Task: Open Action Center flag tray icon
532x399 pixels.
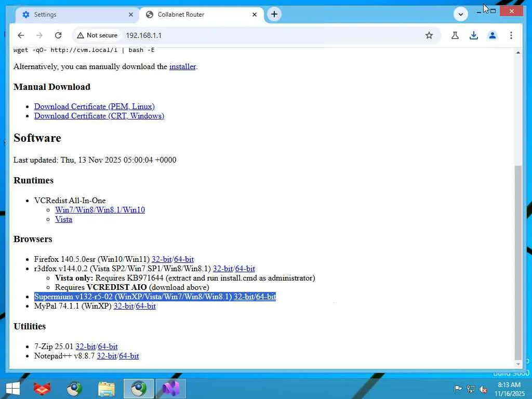Action: pyautogui.click(x=458, y=389)
